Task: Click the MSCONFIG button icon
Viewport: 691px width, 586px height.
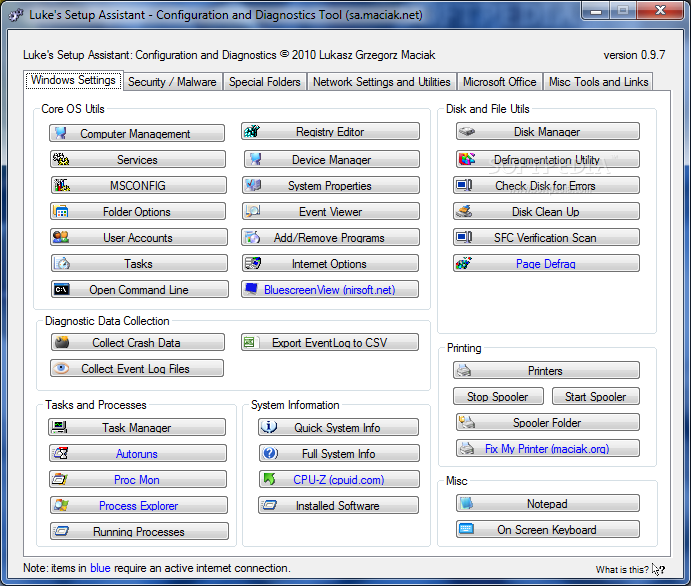Action: 62,185
